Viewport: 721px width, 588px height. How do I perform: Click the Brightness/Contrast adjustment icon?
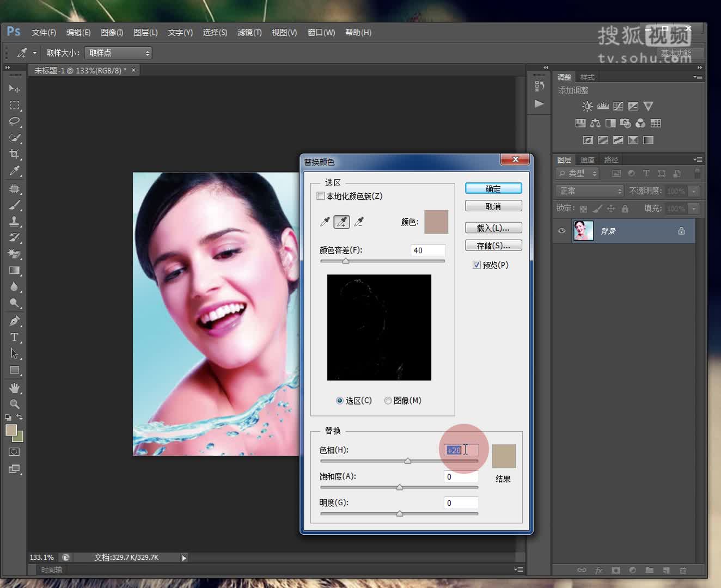coord(587,106)
